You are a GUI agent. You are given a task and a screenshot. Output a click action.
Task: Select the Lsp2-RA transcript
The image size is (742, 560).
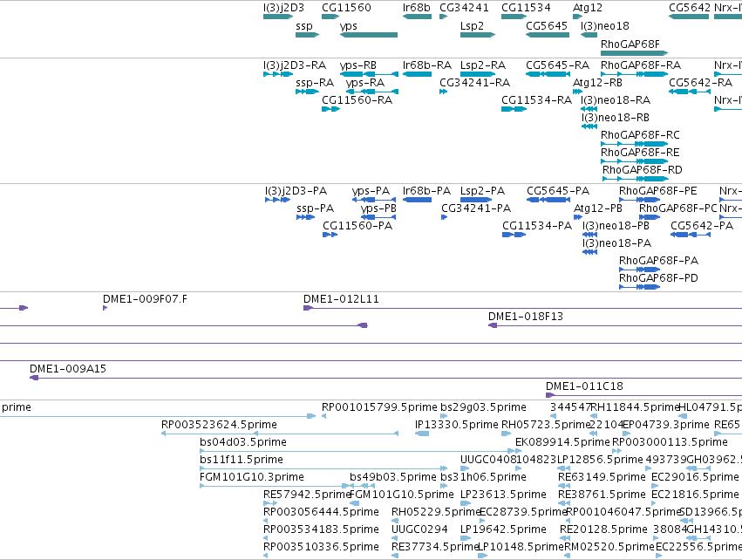478,74
